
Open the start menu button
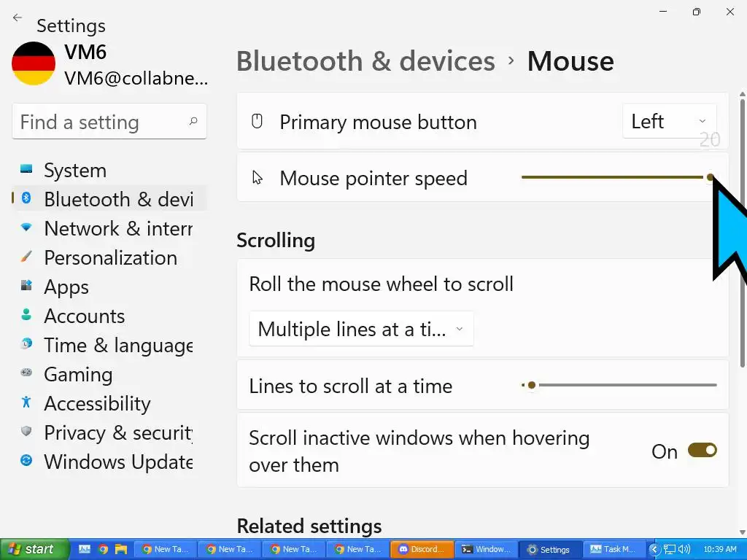(35, 549)
